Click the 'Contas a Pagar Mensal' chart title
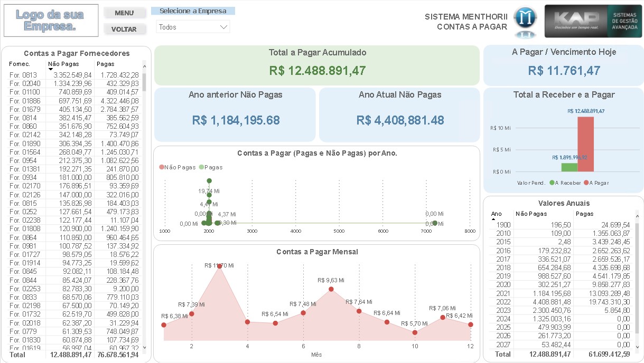Screen dimensions: 644x363 tap(317, 252)
